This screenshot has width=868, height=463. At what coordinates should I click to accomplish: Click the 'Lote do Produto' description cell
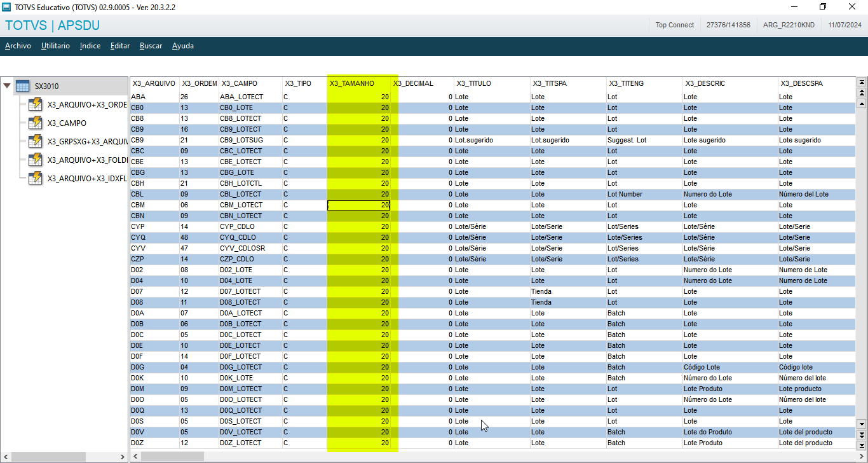coord(730,432)
